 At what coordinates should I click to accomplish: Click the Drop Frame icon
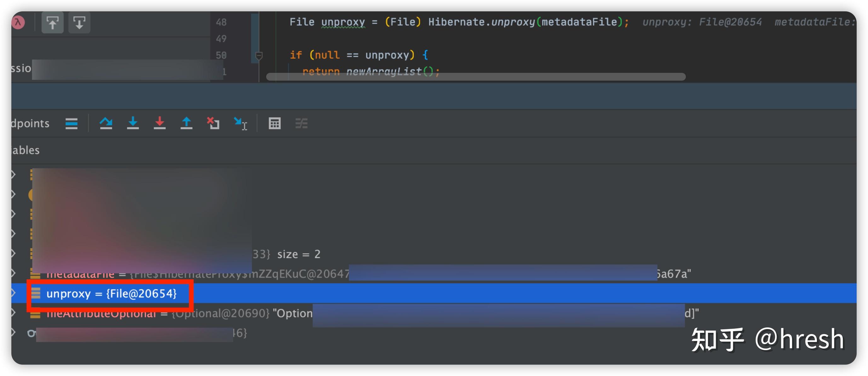coord(213,123)
